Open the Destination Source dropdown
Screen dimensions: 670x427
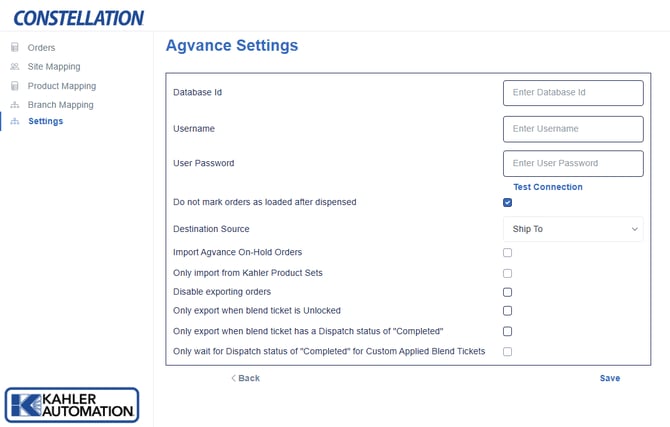[573, 229]
